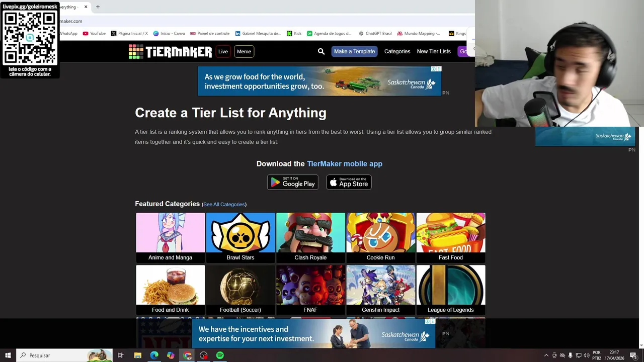The image size is (644, 362).
Task: Open the Meme section
Action: [x=244, y=51]
